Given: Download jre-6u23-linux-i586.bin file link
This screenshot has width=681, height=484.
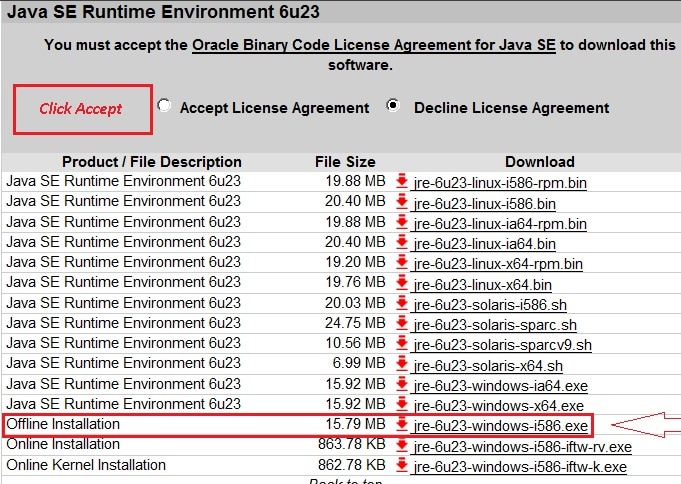Looking at the screenshot, I should (485, 203).
